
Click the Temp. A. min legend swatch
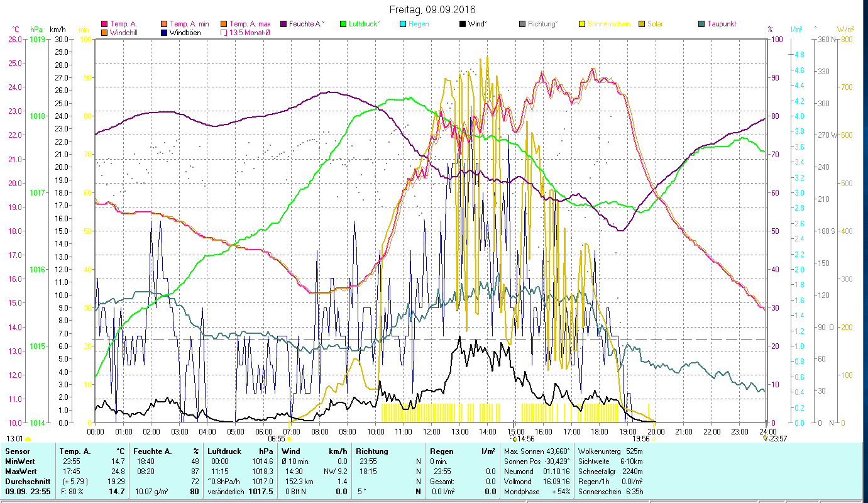165,24
